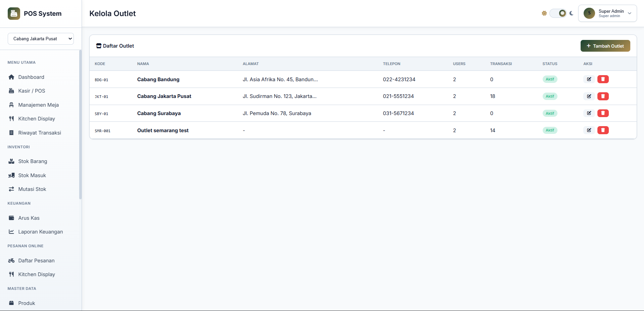Click the Laporan Keuangan chart icon
Screen dimensions: 644x311
point(11,231)
